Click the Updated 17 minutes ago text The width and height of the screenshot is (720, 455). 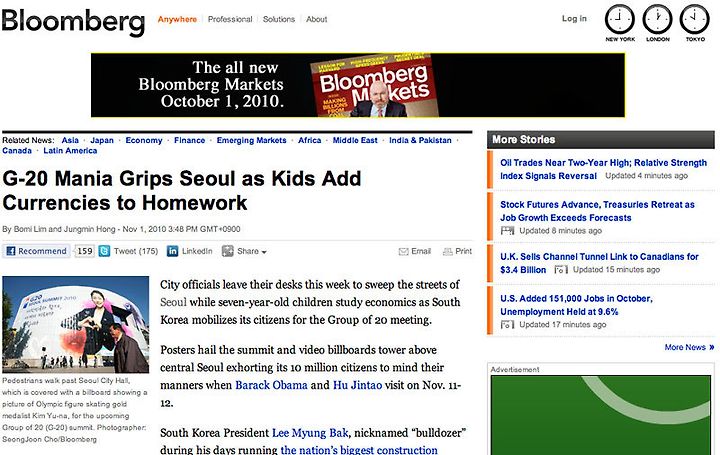pyautogui.click(x=562, y=325)
